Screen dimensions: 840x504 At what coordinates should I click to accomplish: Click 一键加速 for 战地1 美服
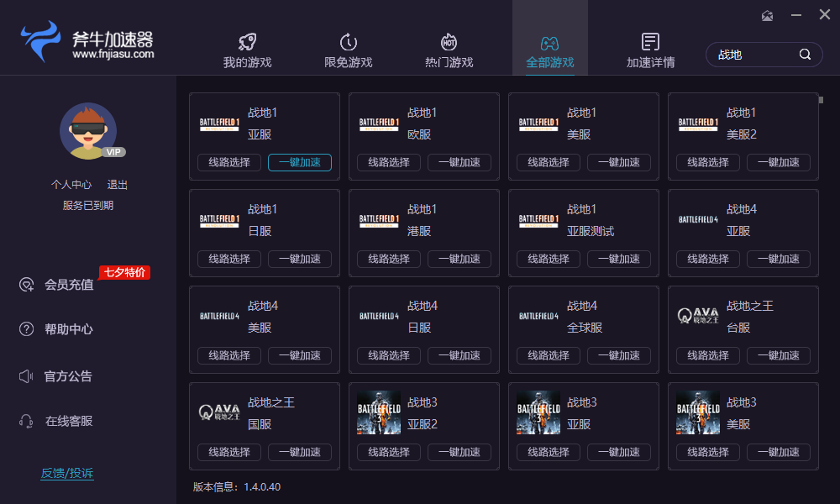tap(619, 162)
